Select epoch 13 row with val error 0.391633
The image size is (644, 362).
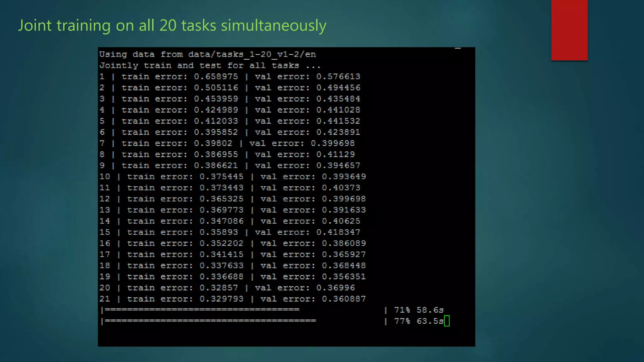click(233, 210)
